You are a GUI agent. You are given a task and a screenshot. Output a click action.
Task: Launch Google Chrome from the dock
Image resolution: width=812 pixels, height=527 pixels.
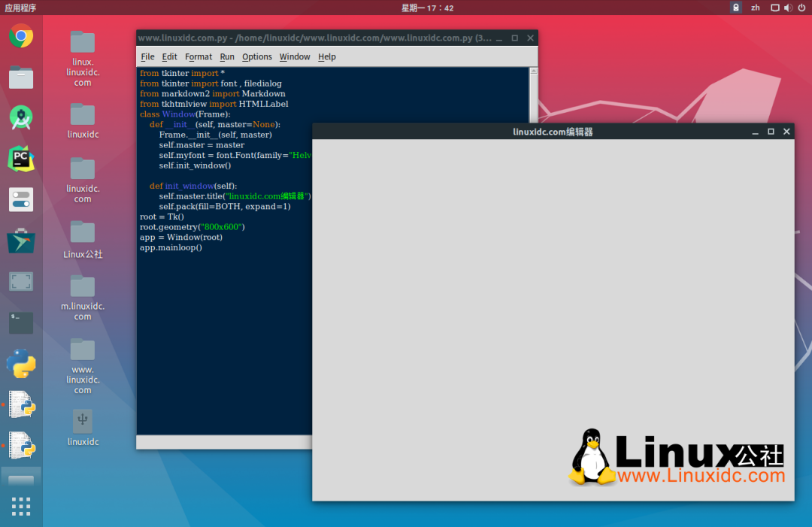[x=21, y=36]
